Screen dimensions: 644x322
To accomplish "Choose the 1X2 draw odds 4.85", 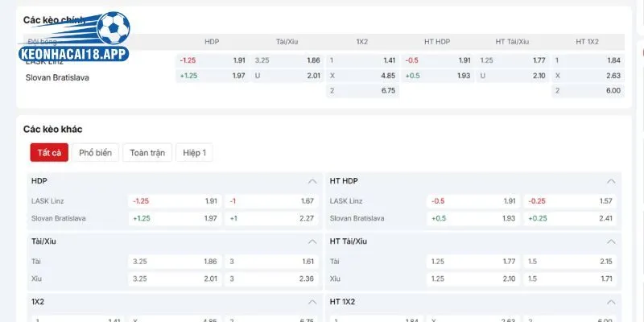I will click(x=363, y=76).
